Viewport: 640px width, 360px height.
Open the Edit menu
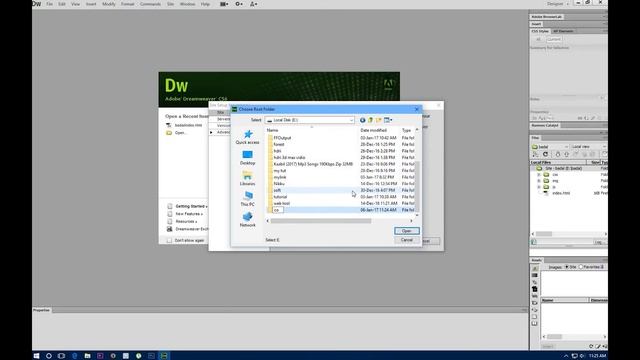pos(62,4)
